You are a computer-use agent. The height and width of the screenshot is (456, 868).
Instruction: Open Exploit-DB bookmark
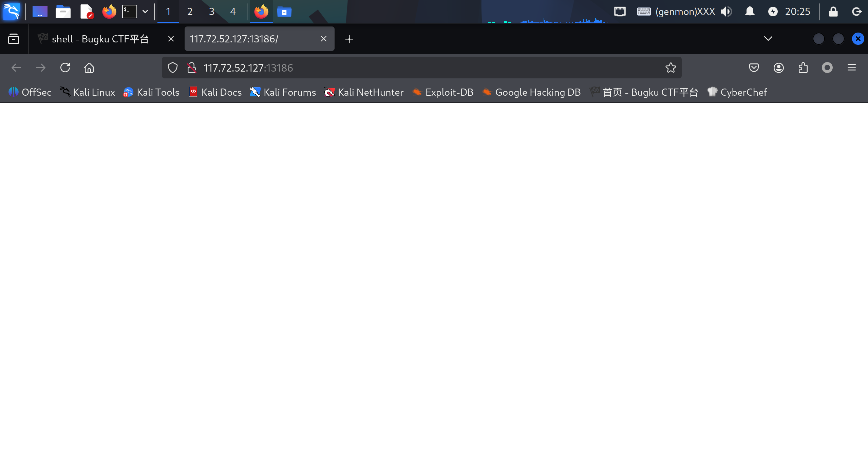pyautogui.click(x=443, y=92)
